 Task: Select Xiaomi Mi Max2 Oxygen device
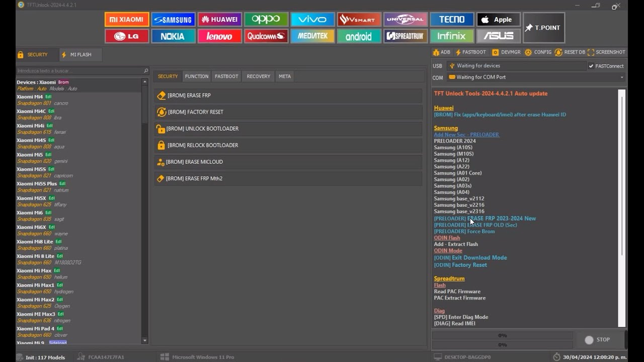pyautogui.click(x=78, y=303)
